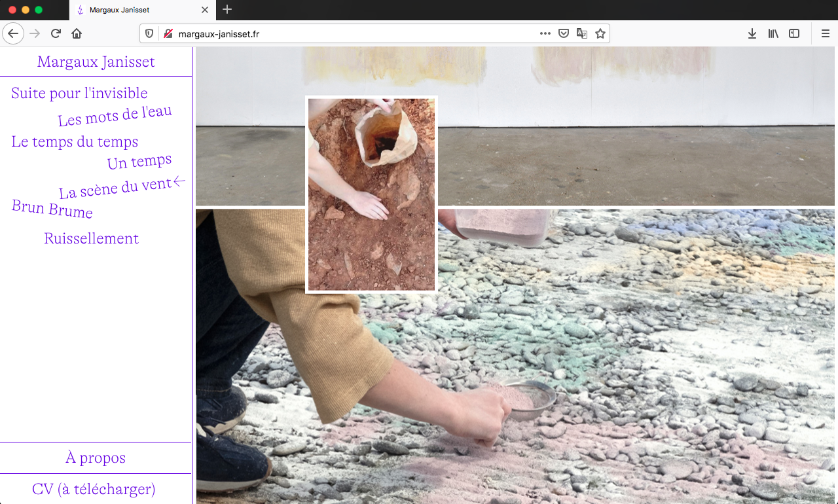Open the project Suite pour l'invisible
The height and width of the screenshot is (504, 838).
tap(79, 93)
